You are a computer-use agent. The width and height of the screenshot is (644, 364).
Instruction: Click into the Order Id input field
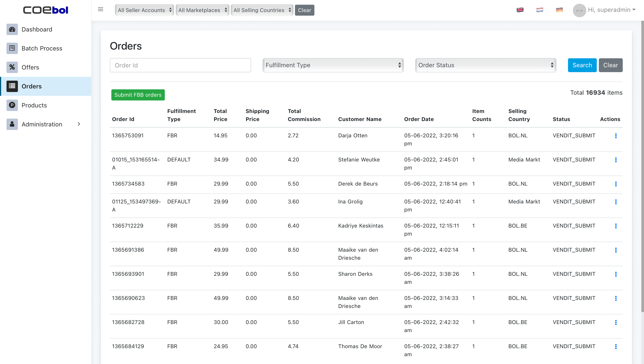click(180, 65)
